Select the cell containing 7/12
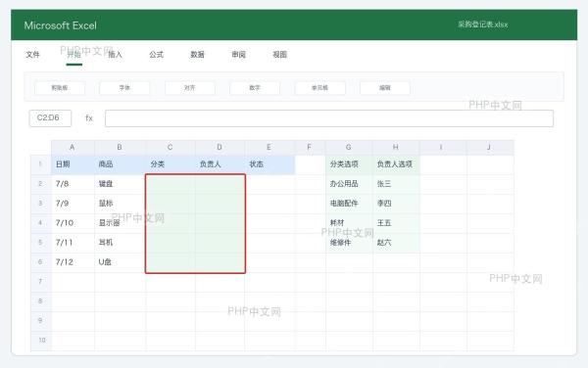 (73, 262)
